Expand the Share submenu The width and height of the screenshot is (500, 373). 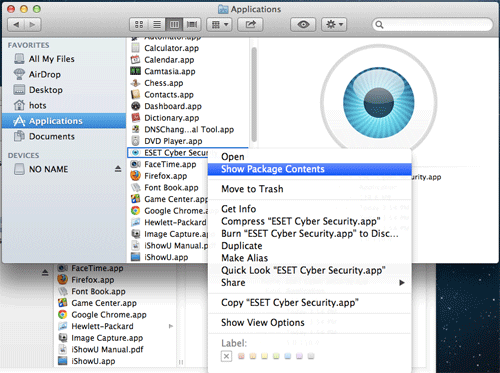tap(310, 283)
